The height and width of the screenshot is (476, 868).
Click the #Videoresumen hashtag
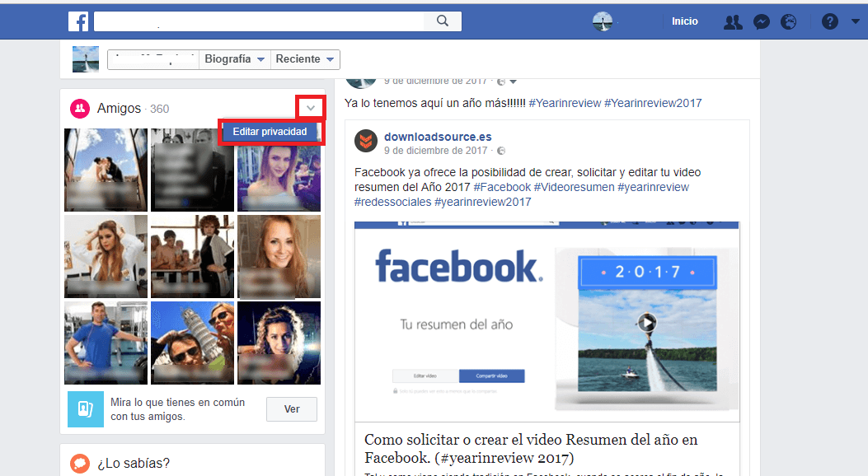pos(574,188)
